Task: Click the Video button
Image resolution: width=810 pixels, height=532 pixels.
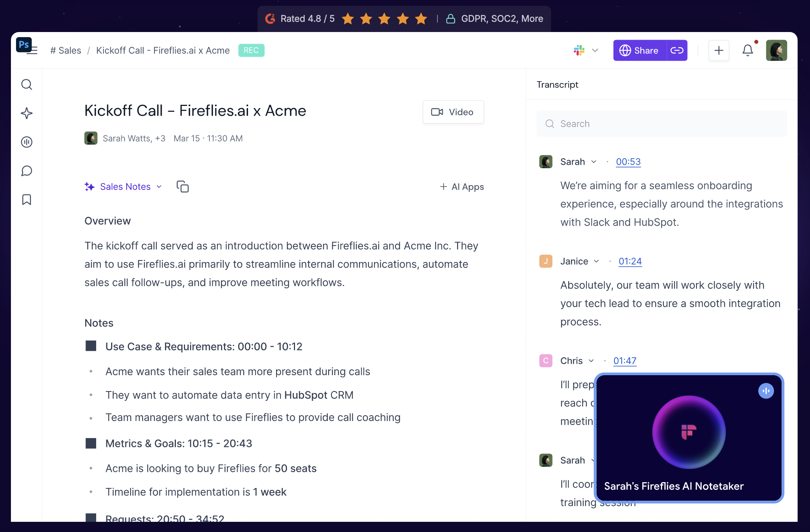Action: tap(453, 112)
